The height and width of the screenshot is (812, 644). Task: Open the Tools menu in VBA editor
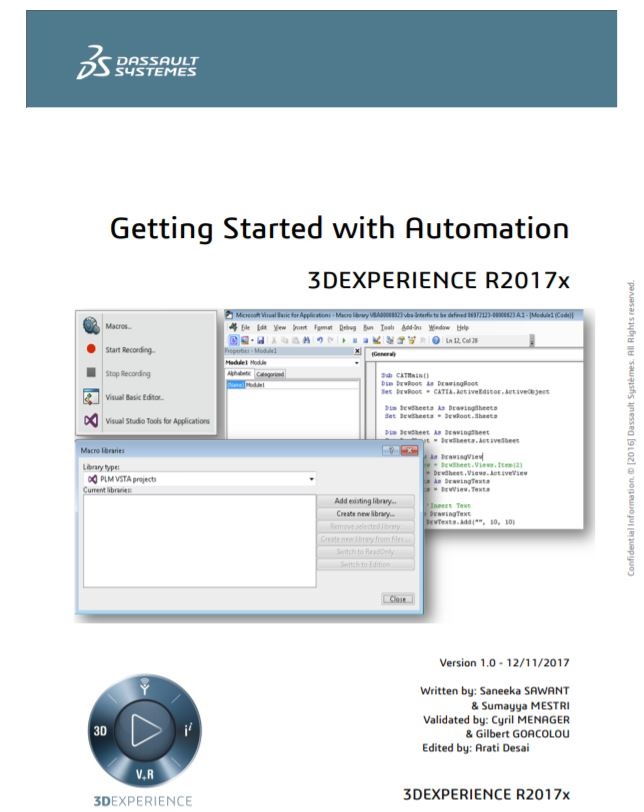click(387, 327)
